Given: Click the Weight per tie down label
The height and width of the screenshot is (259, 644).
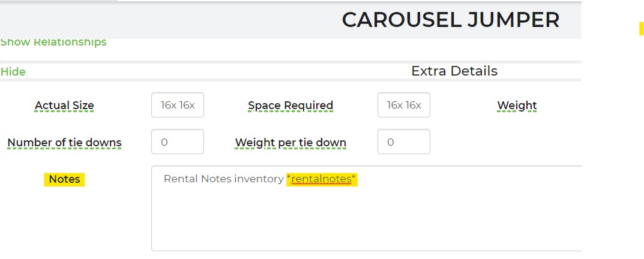Looking at the screenshot, I should 290,143.
